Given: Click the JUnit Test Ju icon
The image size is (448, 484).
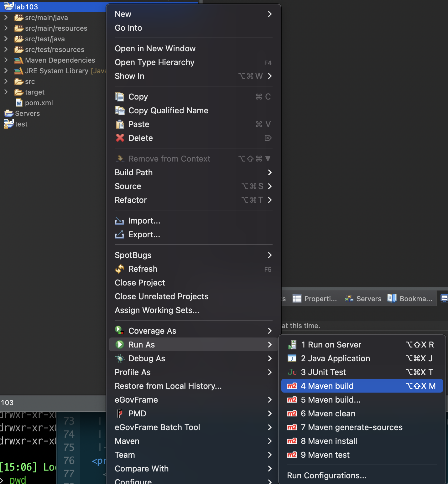Looking at the screenshot, I should pos(292,372).
